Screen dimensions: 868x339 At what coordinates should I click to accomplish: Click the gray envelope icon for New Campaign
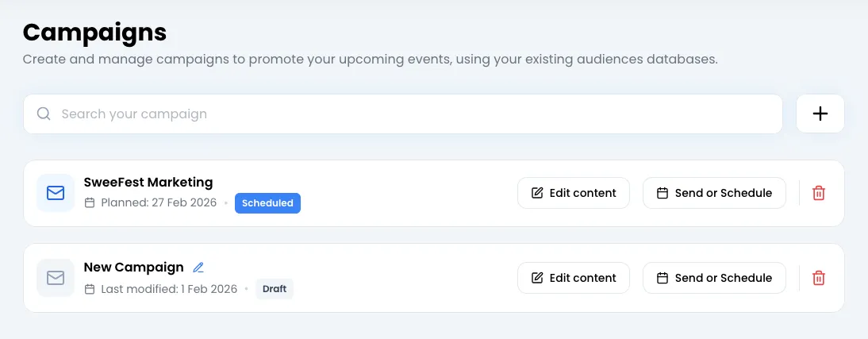click(56, 278)
